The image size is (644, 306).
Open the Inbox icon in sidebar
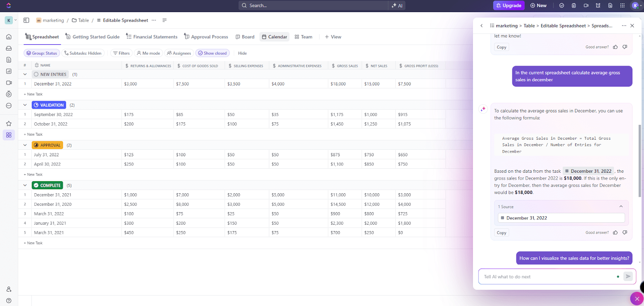pyautogui.click(x=9, y=48)
